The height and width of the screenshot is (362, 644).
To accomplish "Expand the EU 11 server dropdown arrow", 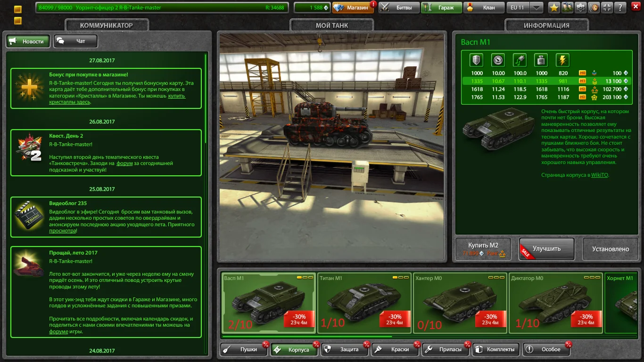I will click(537, 8).
